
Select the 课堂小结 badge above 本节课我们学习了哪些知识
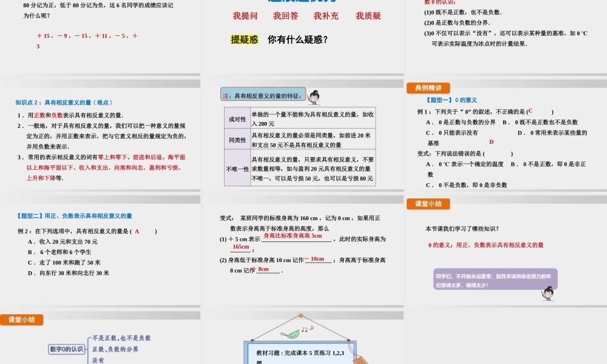pyautogui.click(x=428, y=203)
